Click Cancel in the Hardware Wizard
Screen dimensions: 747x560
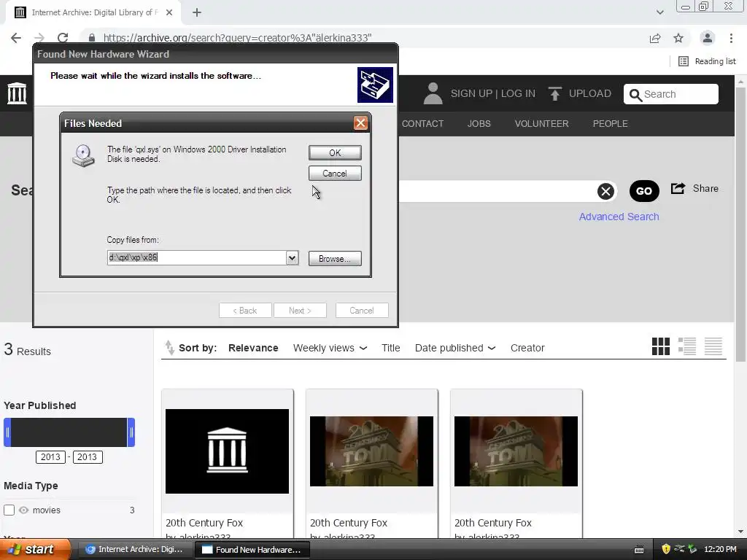(362, 311)
